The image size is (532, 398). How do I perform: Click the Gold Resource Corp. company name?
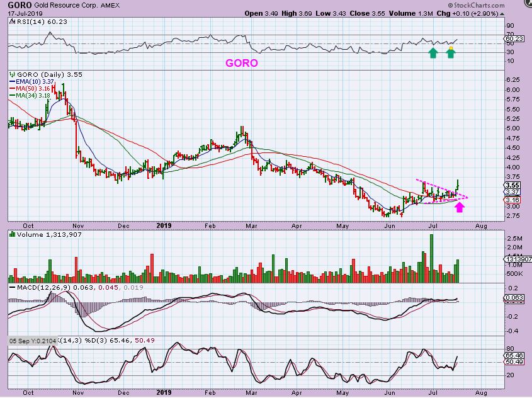tap(66, 6)
